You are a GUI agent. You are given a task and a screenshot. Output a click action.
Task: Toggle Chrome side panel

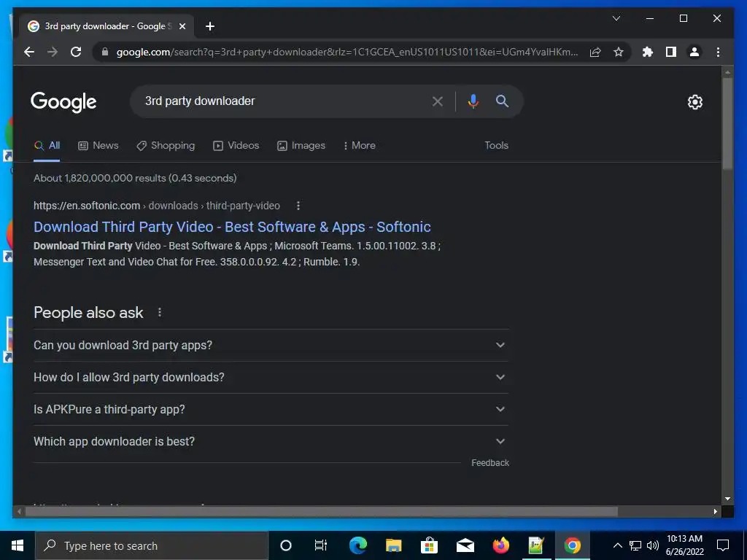pyautogui.click(x=671, y=52)
